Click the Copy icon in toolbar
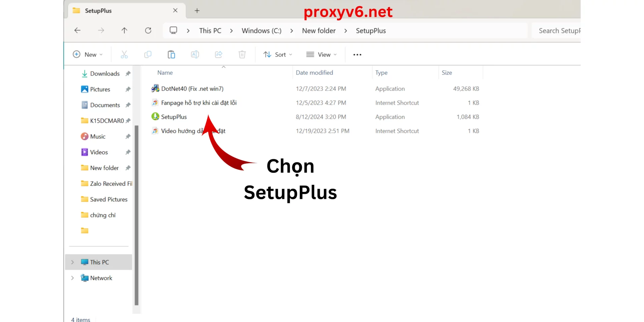This screenshot has width=644, height=322. (x=148, y=54)
